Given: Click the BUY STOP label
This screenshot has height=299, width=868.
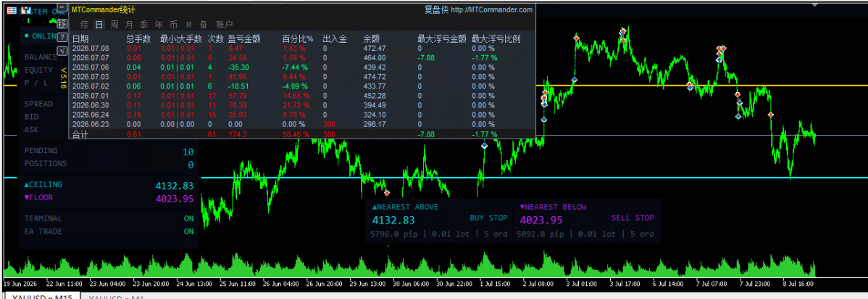Looking at the screenshot, I should pyautogui.click(x=488, y=218).
